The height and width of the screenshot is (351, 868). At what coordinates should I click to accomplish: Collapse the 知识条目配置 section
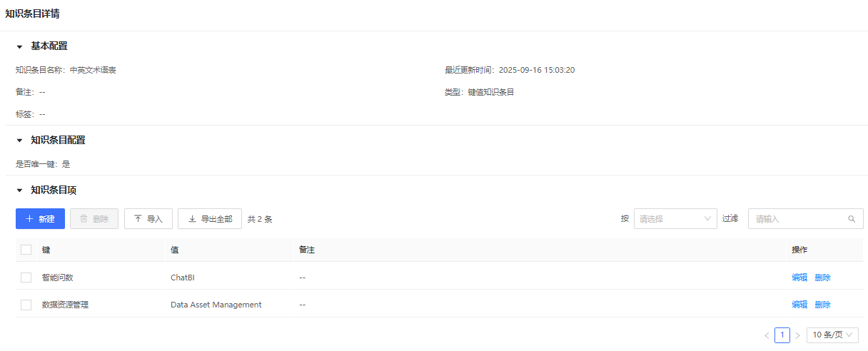[x=20, y=141]
